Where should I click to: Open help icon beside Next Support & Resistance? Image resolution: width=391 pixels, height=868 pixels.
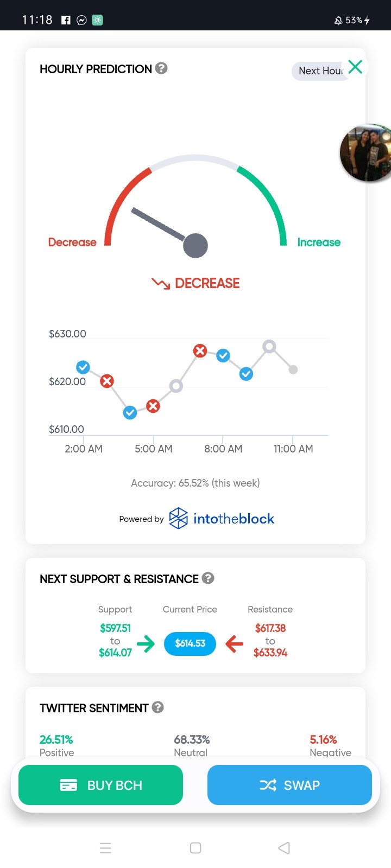[x=208, y=578]
